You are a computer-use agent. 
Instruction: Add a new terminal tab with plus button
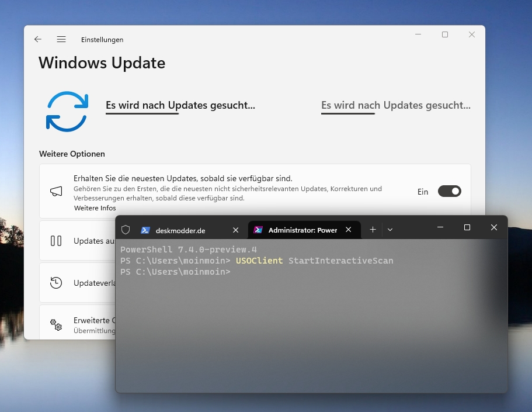point(373,230)
